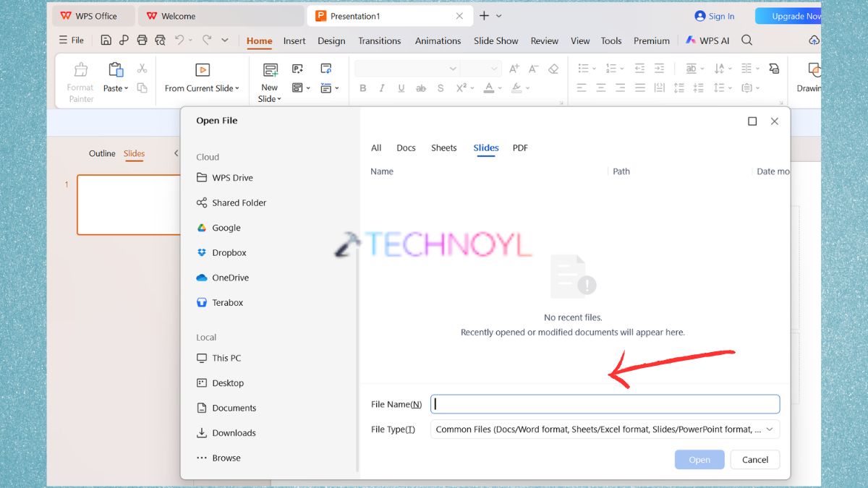This screenshot has height=488, width=868.
Task: Click the Open button in dialog
Action: point(699,460)
